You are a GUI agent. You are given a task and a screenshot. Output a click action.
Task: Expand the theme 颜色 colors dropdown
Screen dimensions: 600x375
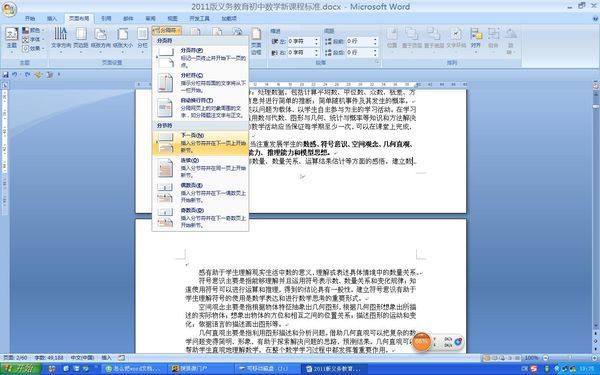click(x=33, y=30)
